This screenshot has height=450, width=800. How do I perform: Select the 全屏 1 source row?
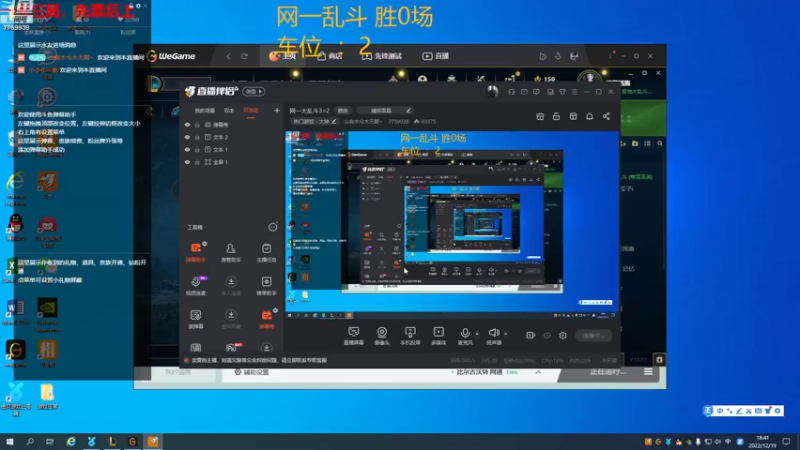click(232, 162)
